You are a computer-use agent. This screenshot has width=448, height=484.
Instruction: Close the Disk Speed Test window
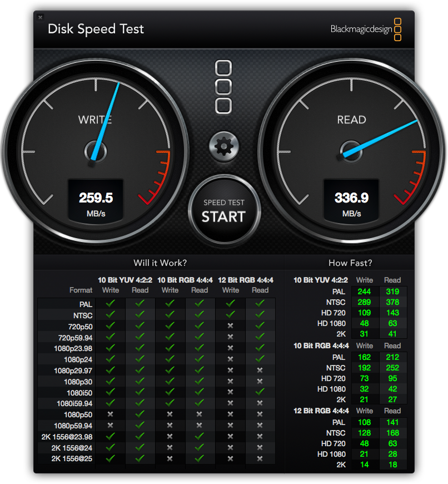pyautogui.click(x=40, y=17)
